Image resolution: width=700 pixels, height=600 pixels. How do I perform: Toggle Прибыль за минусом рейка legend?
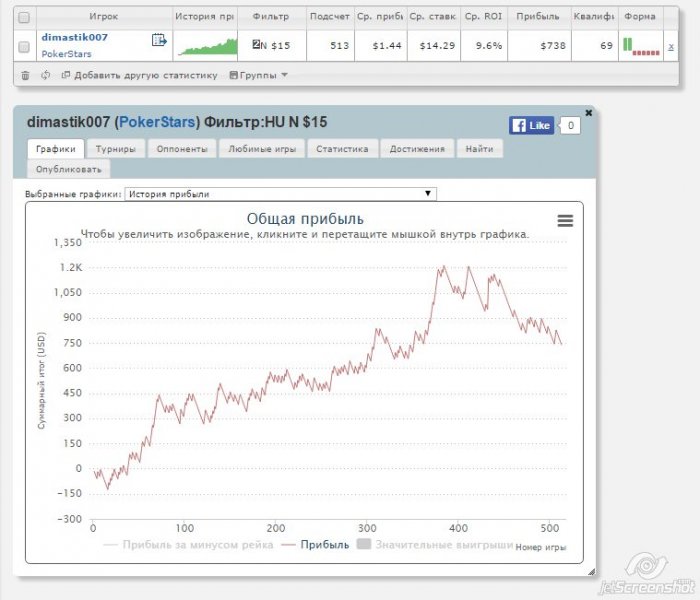[x=188, y=545]
